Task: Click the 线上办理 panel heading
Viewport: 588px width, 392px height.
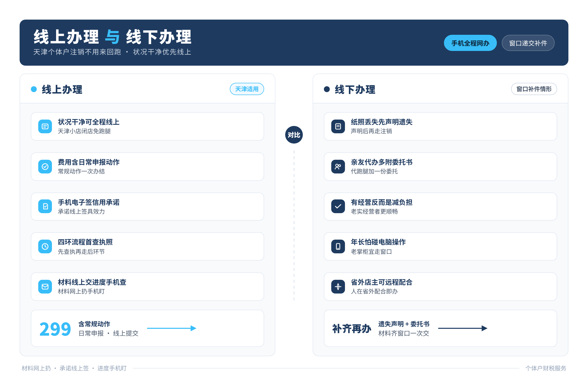Action: (x=62, y=89)
